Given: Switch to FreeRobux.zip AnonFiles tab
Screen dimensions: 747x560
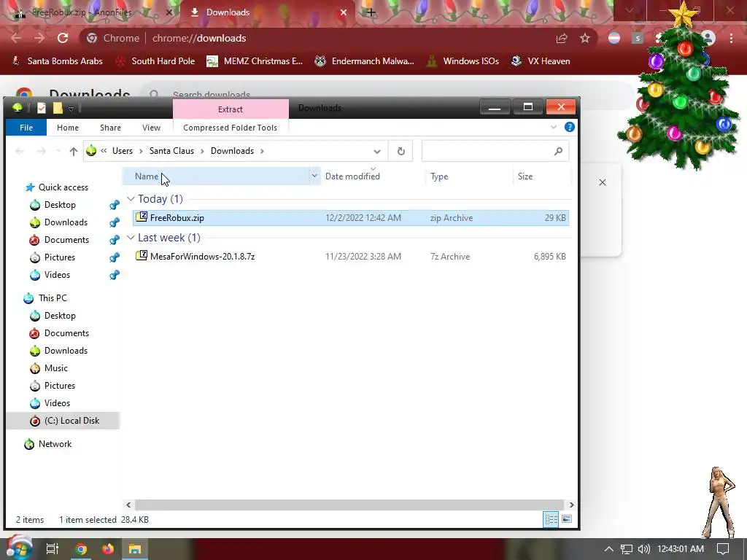Looking at the screenshot, I should (90, 12).
